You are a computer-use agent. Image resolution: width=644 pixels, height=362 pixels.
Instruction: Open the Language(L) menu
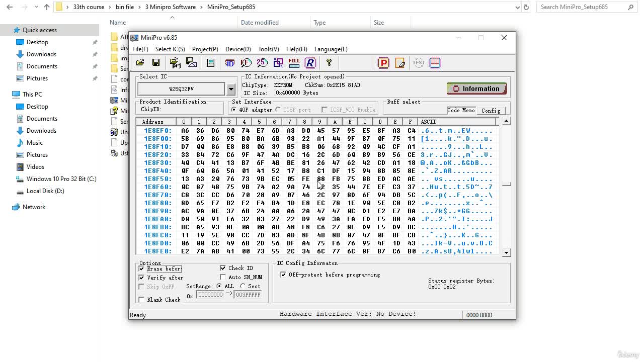coord(331,49)
